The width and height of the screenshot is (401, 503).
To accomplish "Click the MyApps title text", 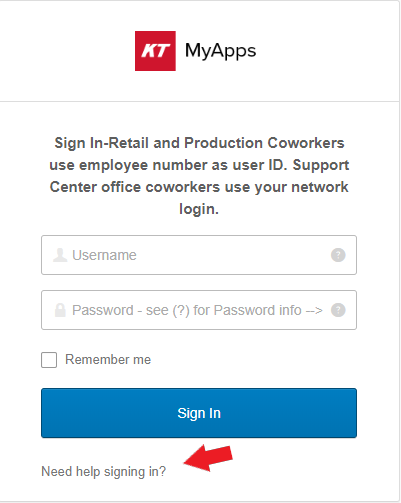I will (221, 52).
